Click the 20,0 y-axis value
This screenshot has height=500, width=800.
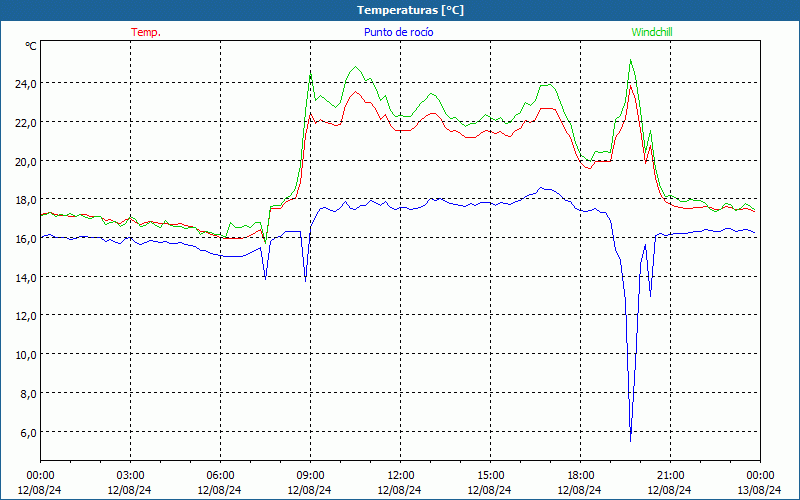click(26, 161)
